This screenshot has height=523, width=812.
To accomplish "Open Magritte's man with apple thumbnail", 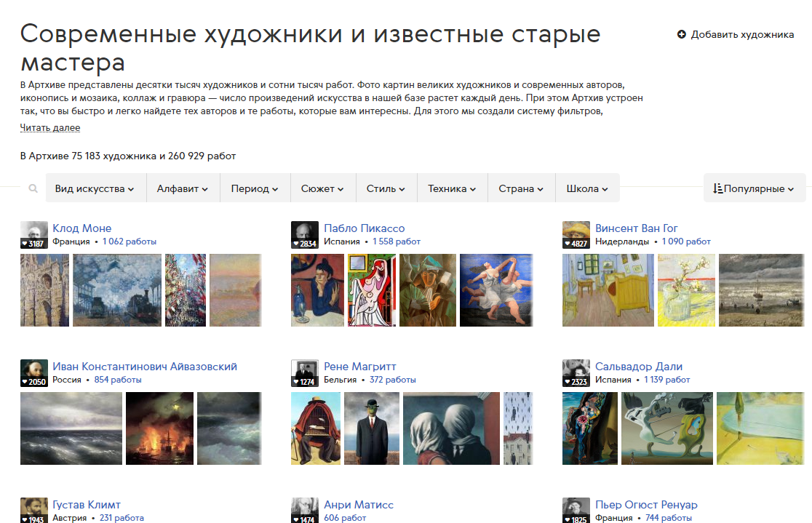I will pos(372,428).
